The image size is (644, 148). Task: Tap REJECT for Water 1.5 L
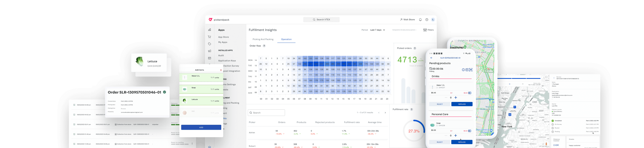click(x=440, y=104)
